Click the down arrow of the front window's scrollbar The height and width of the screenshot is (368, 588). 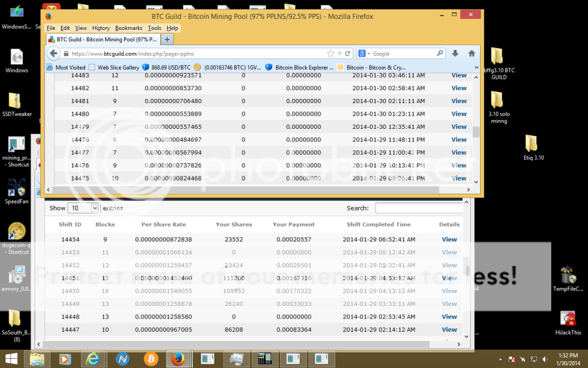476,182
